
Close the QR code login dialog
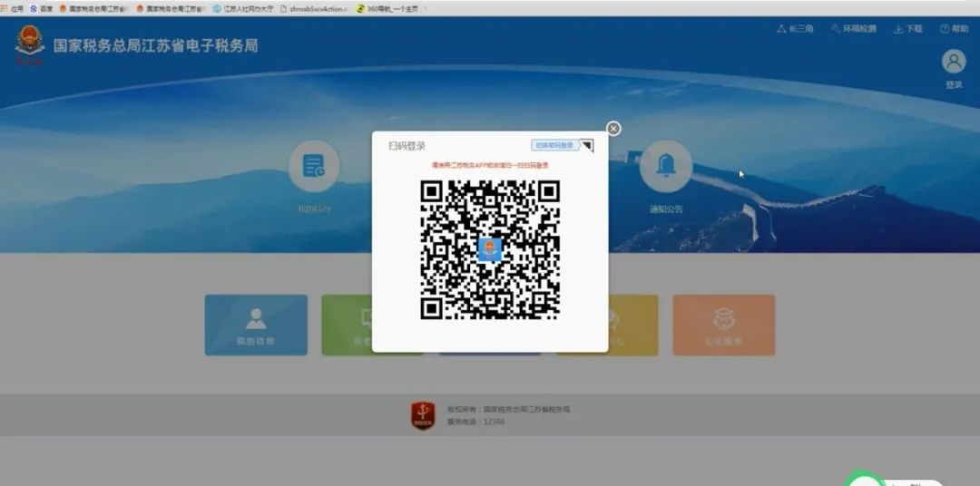[x=613, y=128]
